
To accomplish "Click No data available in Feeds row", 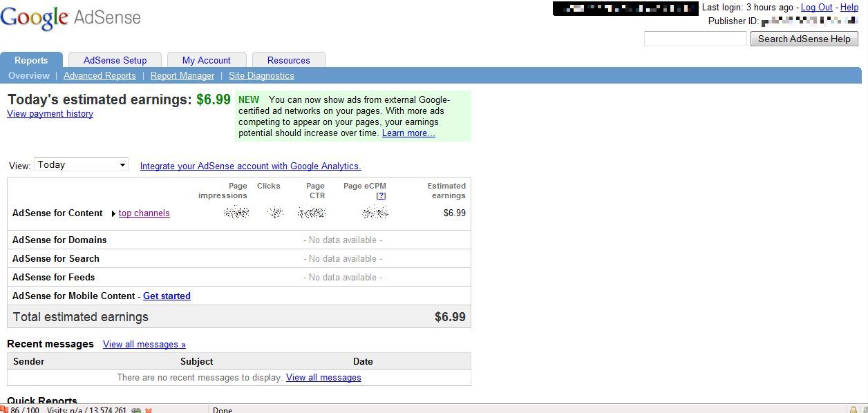I will (343, 277).
